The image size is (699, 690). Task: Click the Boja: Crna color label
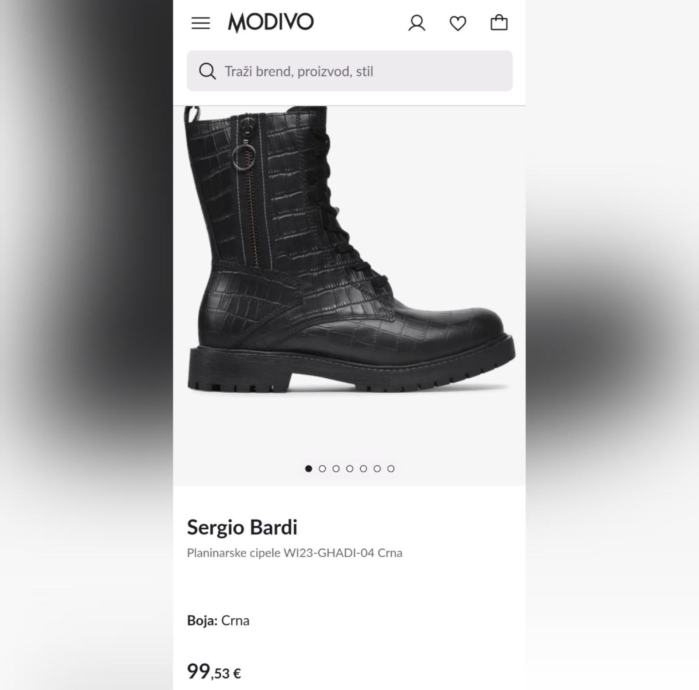218,620
